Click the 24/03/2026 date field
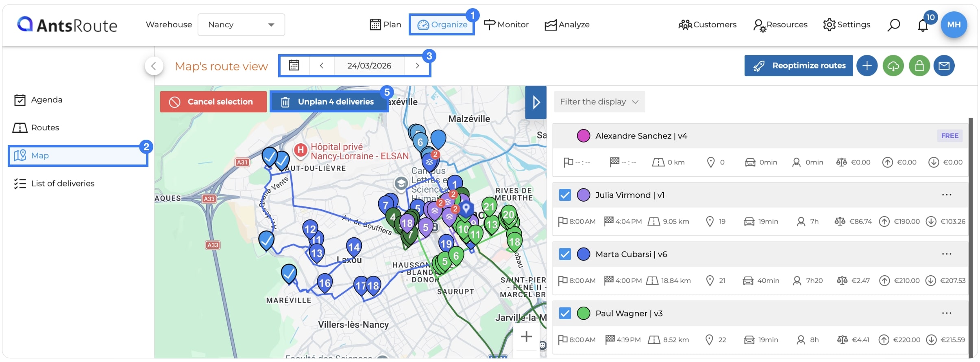 [x=369, y=66]
